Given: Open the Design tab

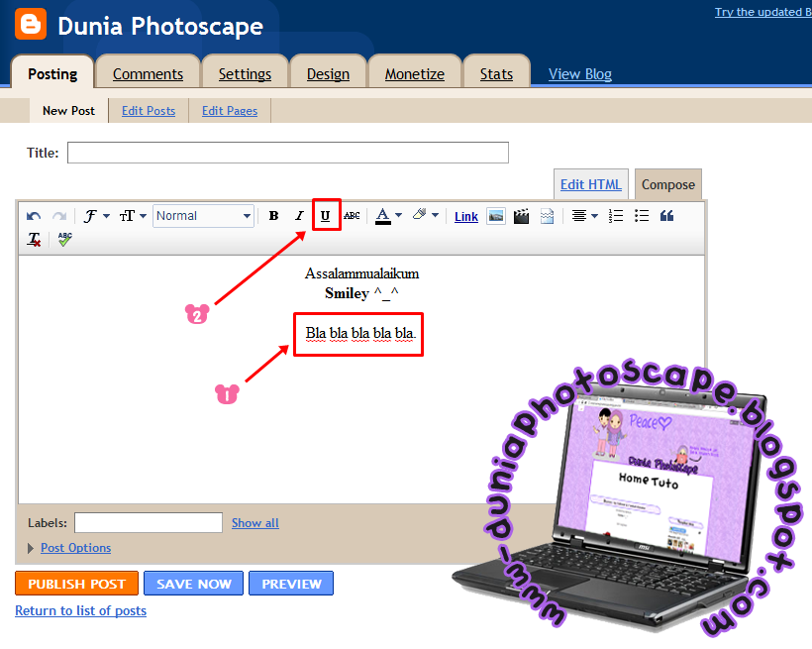Looking at the screenshot, I should pyautogui.click(x=328, y=74).
